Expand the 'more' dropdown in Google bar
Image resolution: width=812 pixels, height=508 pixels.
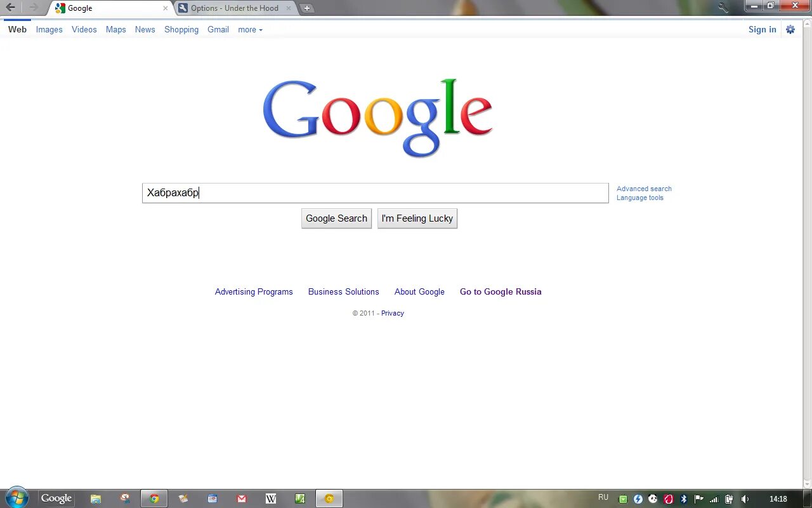click(x=250, y=30)
